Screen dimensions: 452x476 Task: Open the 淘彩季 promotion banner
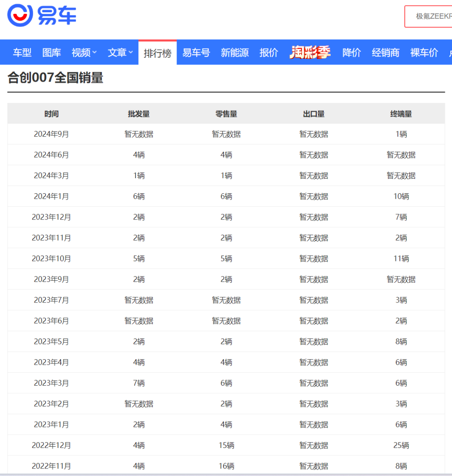coord(310,52)
